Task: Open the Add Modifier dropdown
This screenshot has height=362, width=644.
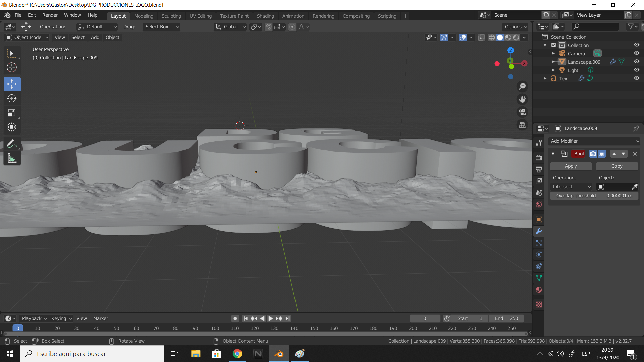Action: tap(594, 141)
